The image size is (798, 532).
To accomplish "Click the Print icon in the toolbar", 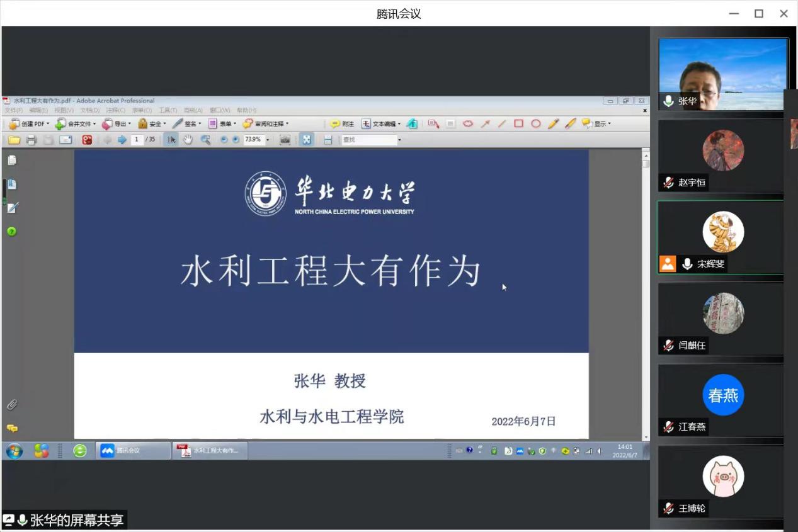I will (x=31, y=140).
